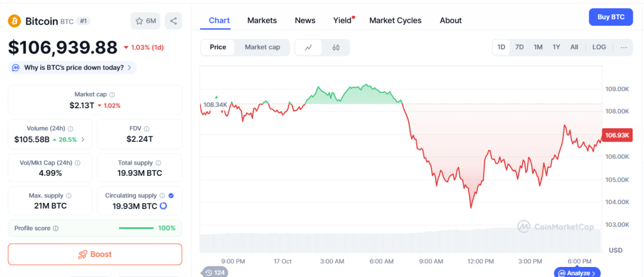The image size is (644, 277).
Task: Select the 7D time range
Action: (519, 47)
